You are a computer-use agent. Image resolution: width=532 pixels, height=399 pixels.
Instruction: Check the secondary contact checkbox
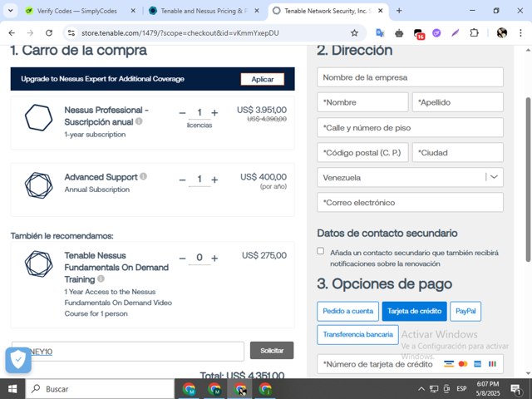click(320, 251)
